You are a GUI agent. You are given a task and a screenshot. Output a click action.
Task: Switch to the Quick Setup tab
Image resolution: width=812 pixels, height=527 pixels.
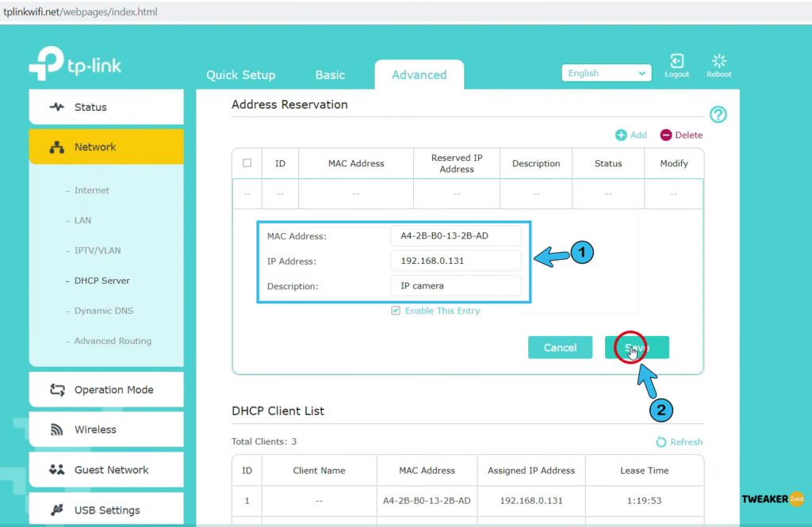click(x=241, y=75)
